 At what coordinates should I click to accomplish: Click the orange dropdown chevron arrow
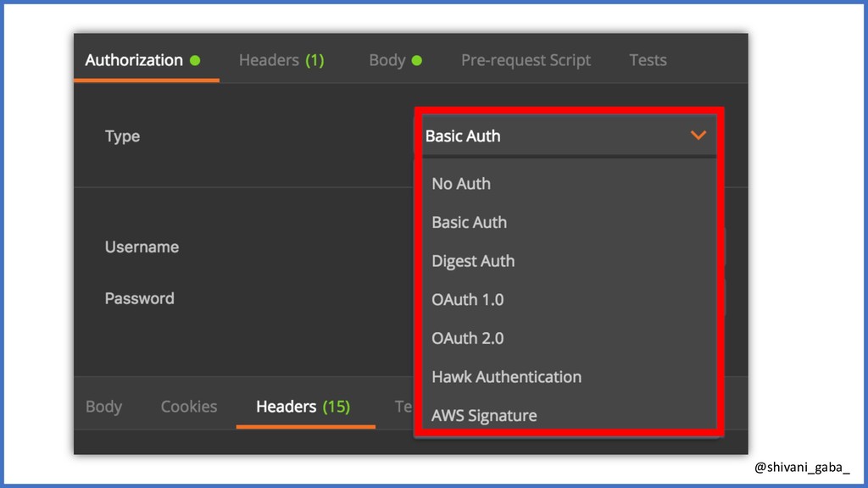(x=698, y=135)
